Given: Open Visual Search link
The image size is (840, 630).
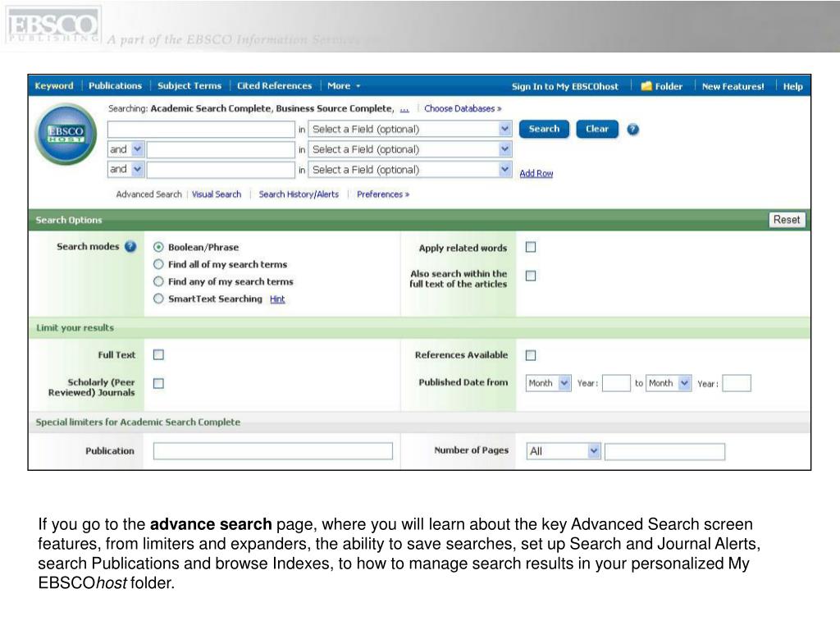Looking at the screenshot, I should [217, 194].
